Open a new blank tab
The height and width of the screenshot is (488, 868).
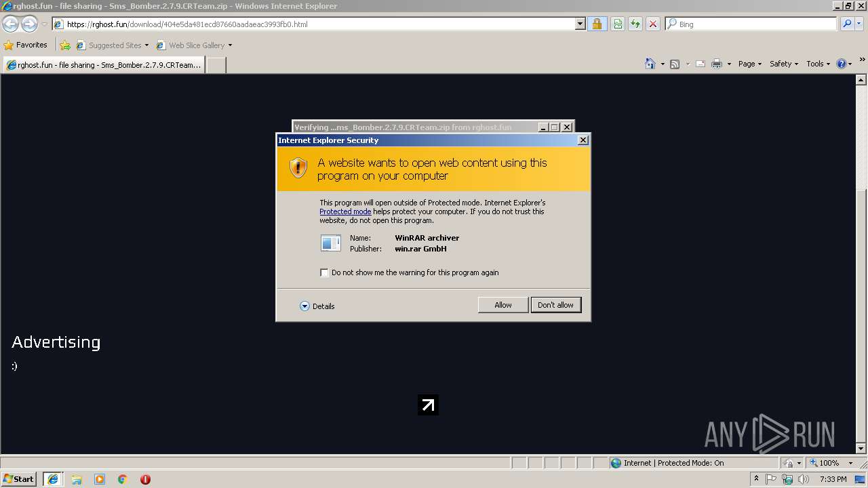click(x=216, y=65)
